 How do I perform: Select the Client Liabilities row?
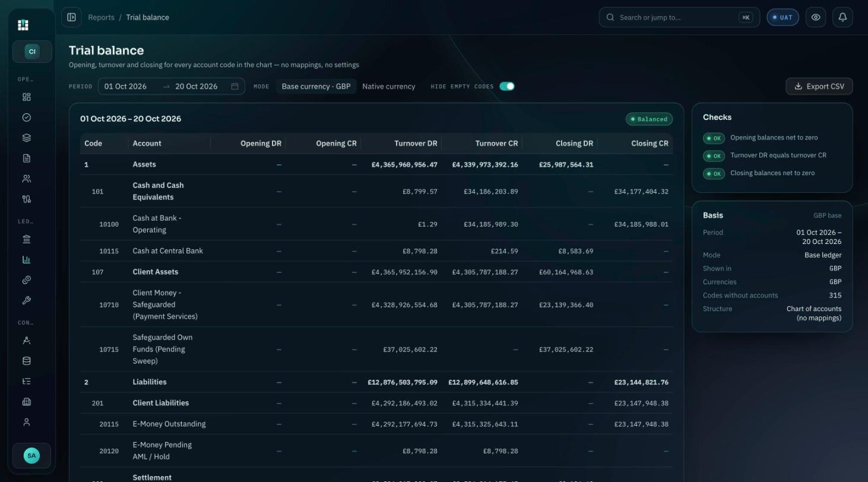click(x=376, y=403)
